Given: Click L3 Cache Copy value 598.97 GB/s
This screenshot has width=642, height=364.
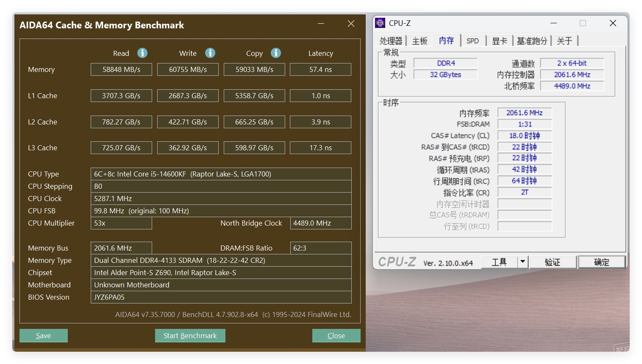Looking at the screenshot, I should 254,148.
